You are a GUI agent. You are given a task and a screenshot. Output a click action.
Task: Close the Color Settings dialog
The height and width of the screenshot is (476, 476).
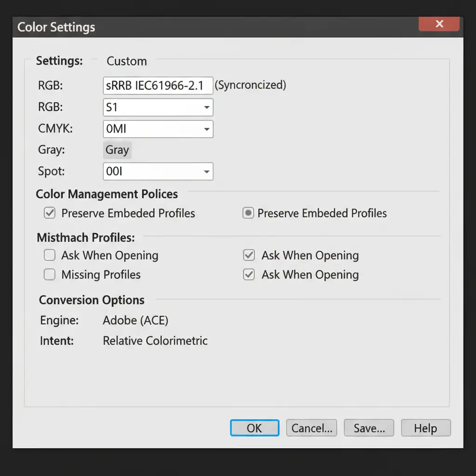[439, 24]
